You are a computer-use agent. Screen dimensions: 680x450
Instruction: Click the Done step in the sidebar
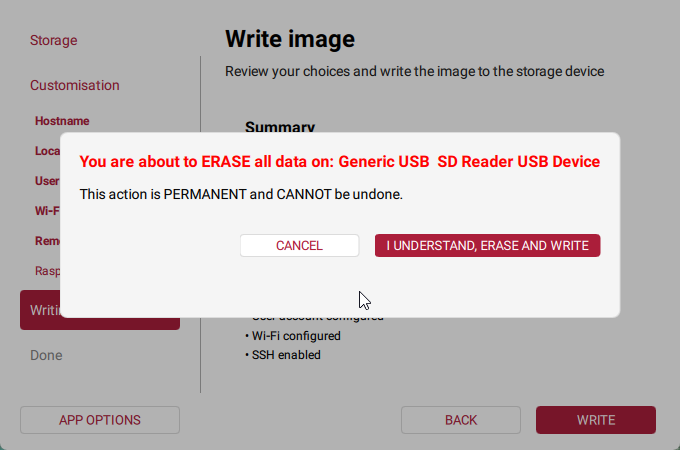click(x=46, y=355)
